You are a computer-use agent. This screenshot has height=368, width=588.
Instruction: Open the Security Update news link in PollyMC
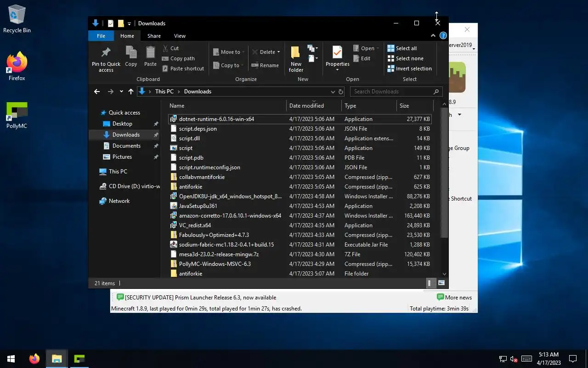(x=197, y=298)
